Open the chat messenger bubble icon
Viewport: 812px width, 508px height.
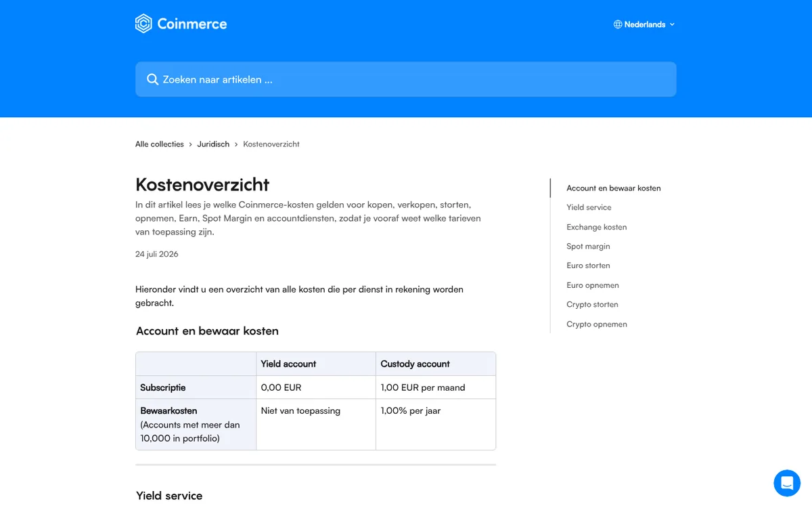click(787, 483)
